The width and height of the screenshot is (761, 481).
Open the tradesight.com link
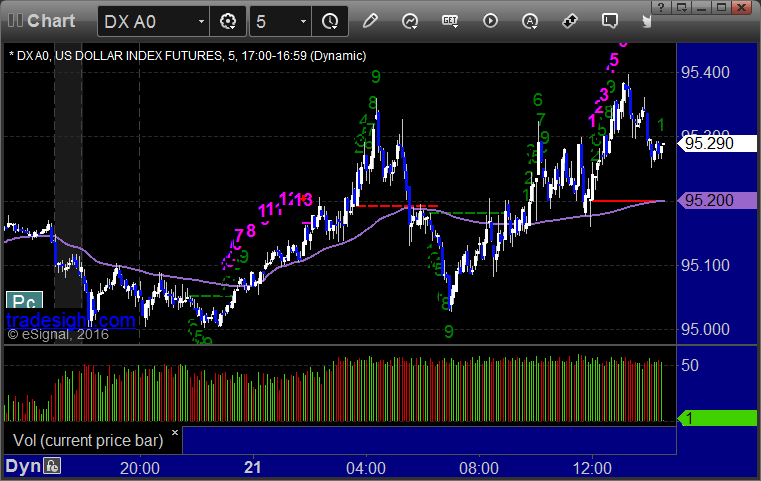point(71,320)
